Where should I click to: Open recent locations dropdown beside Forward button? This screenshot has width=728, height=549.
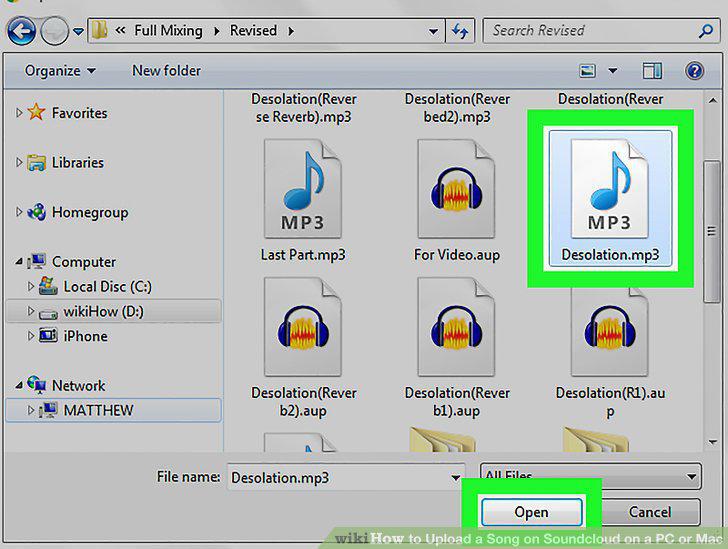(x=78, y=32)
